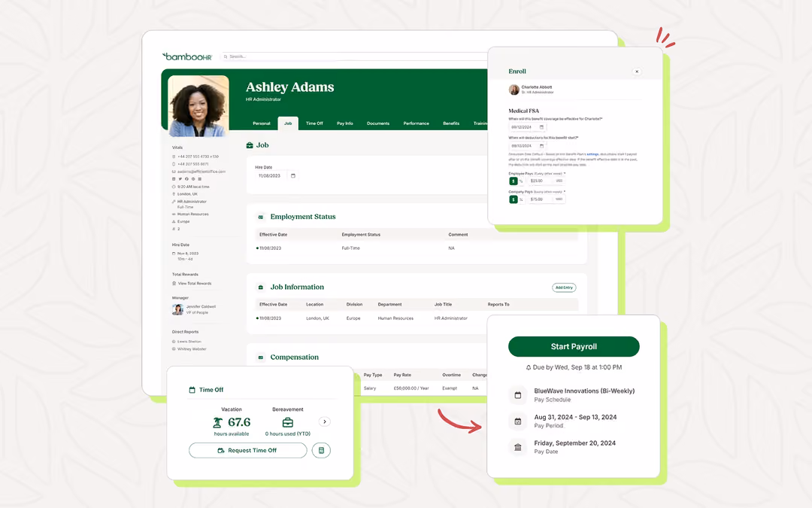Screen dimensions: 812x508
Task: Click the email envelope icon in Vitals
Action: [x=174, y=172]
